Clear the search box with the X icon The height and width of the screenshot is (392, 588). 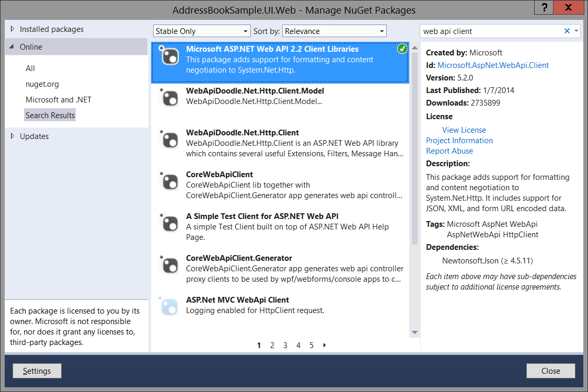pos(567,31)
